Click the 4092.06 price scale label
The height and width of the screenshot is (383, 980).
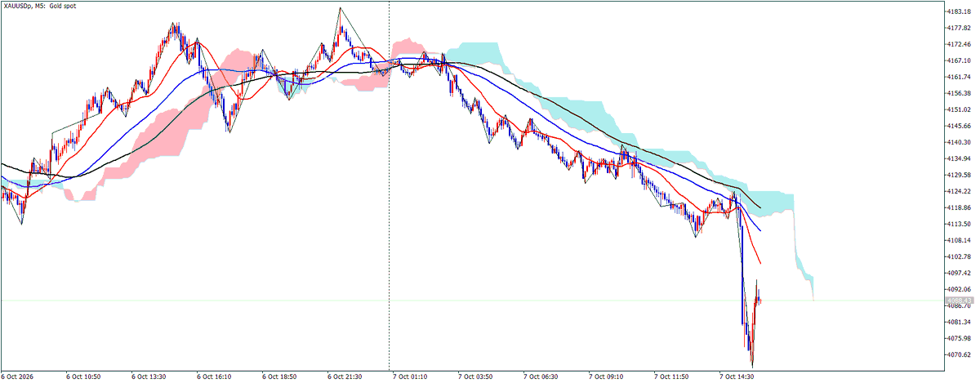958,289
